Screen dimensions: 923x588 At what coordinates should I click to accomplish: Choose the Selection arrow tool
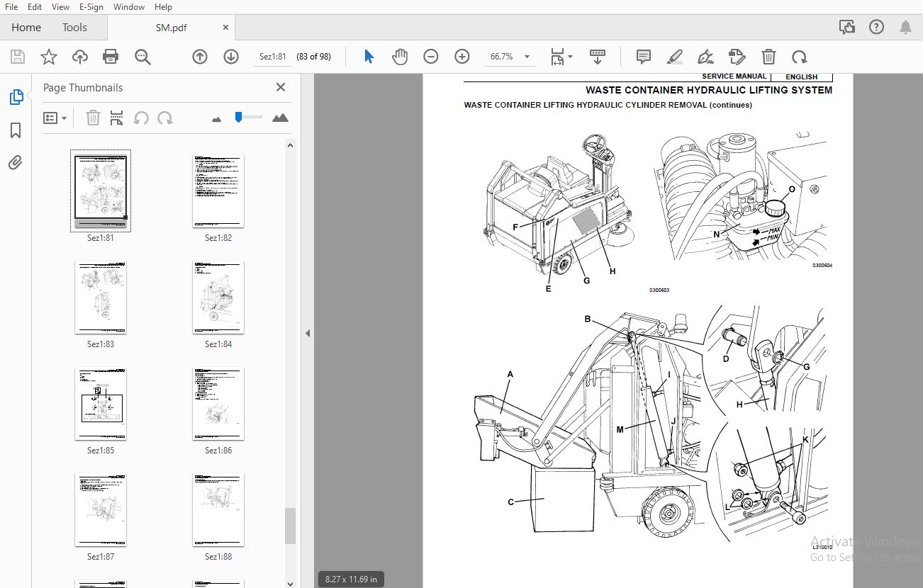369,57
